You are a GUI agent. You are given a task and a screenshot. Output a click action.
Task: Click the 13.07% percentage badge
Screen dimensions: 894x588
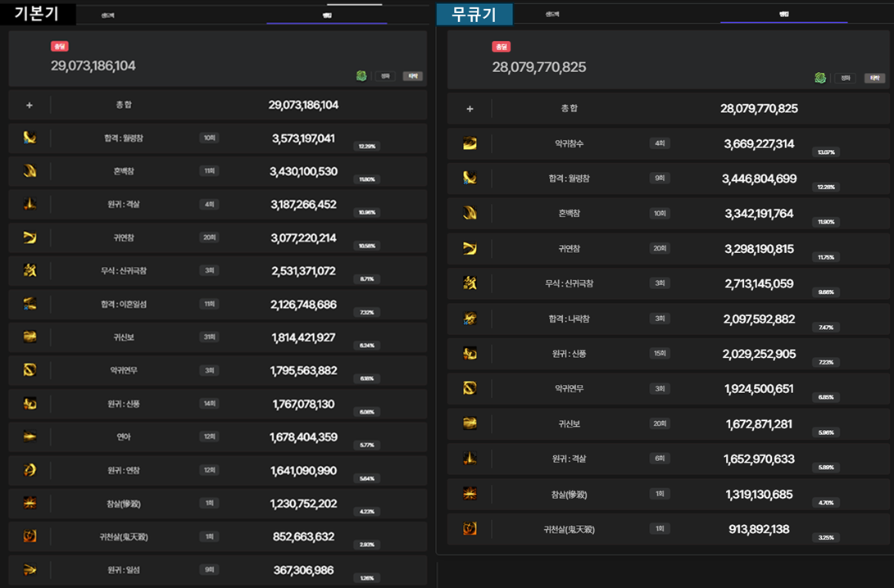click(824, 152)
